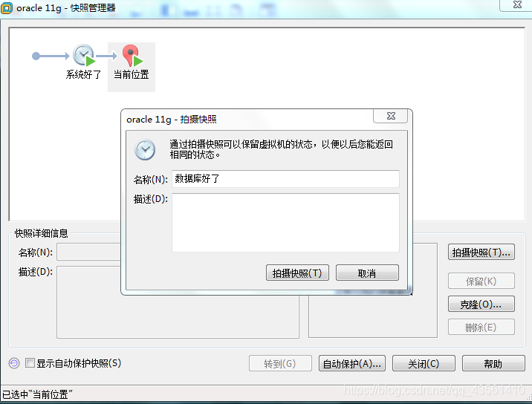532x404 pixels.
Task: Click the 保留(K) button
Action: coord(481,281)
